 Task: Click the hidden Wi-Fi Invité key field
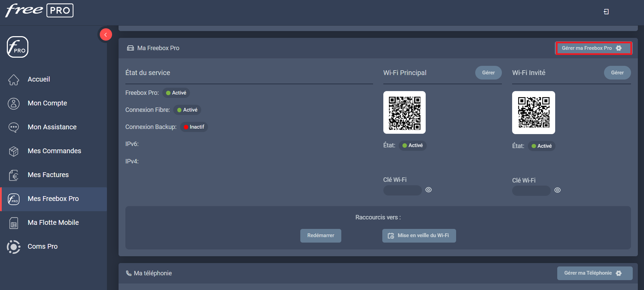[x=531, y=191]
